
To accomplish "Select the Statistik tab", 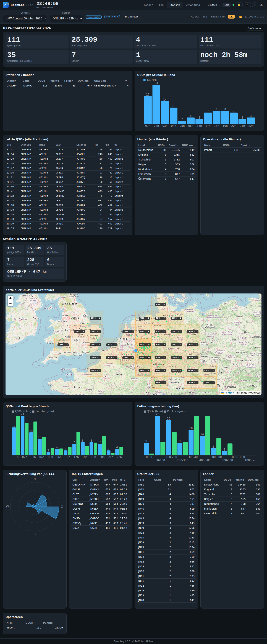I will pyautogui.click(x=175, y=5).
